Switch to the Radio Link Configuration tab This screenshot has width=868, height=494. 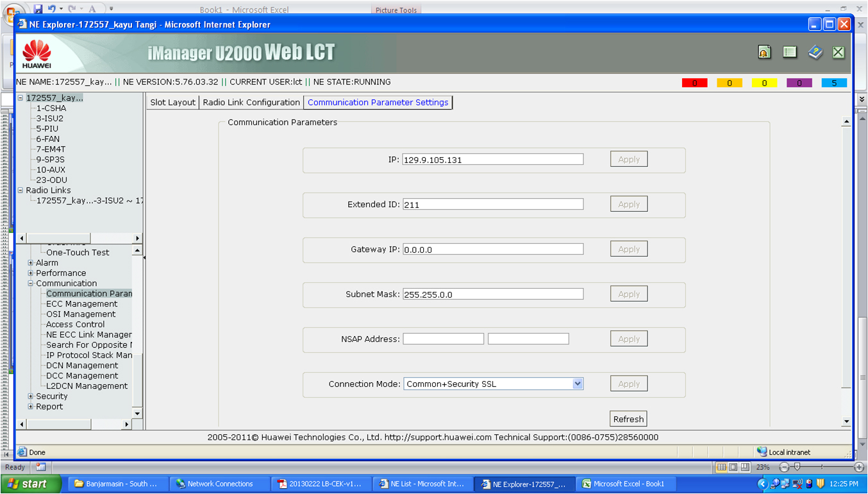[x=251, y=102]
